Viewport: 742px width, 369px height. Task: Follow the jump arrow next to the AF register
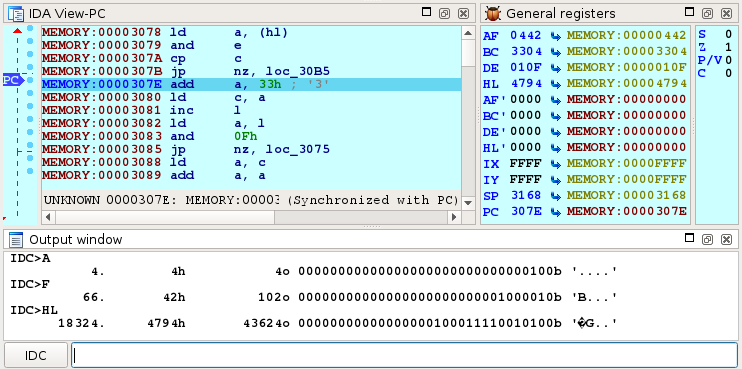click(x=556, y=35)
